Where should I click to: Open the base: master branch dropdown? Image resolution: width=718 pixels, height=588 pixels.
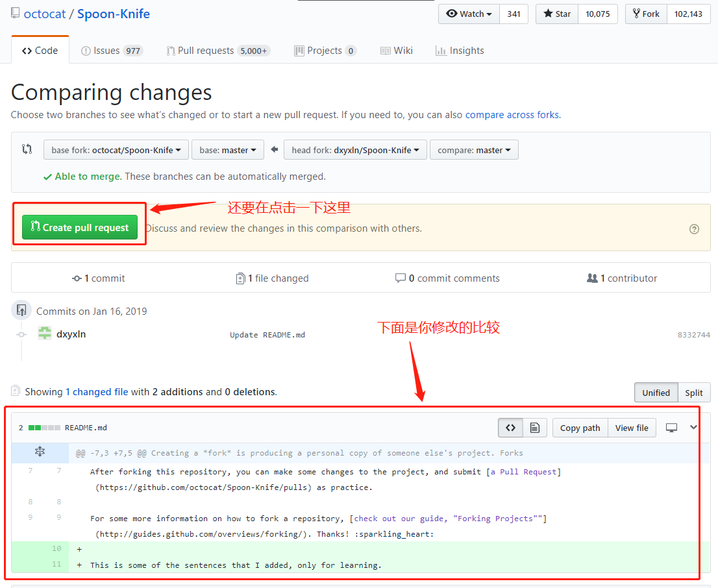coord(227,149)
